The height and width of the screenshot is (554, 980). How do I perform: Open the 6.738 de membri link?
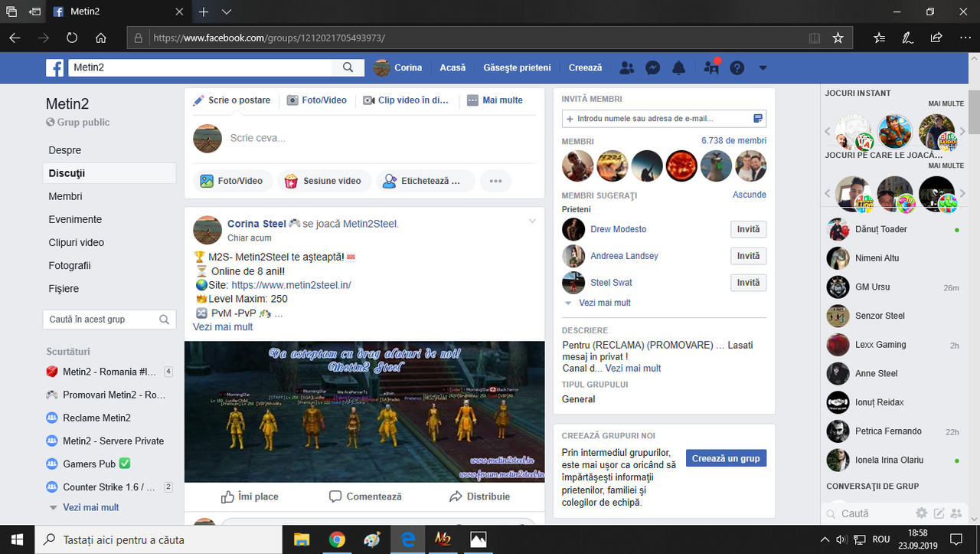733,141
